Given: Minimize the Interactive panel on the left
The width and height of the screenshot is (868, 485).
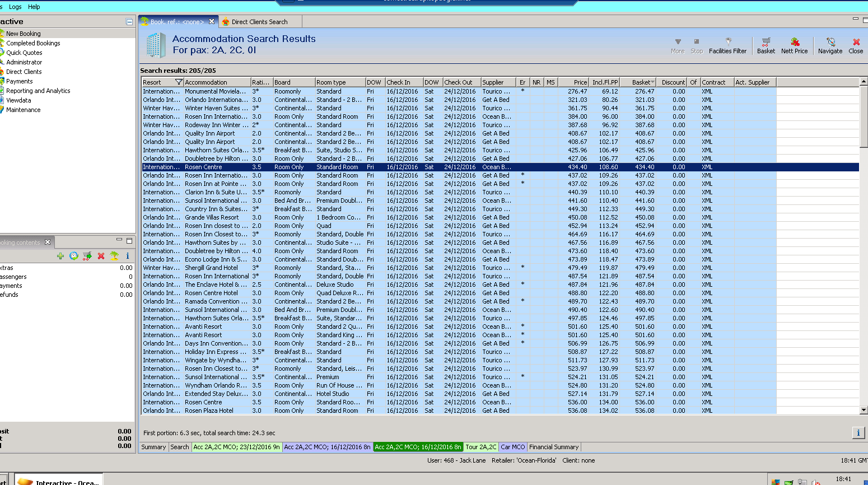Looking at the screenshot, I should 129,22.
